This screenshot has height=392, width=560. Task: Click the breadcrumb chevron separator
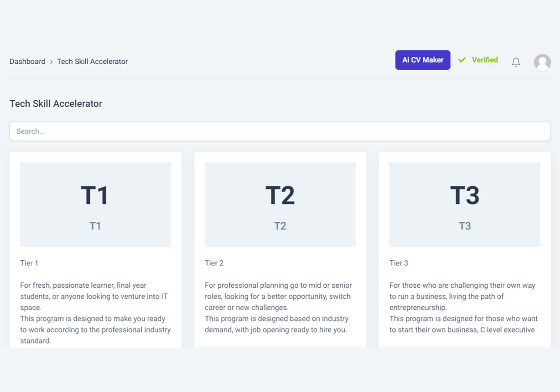51,62
